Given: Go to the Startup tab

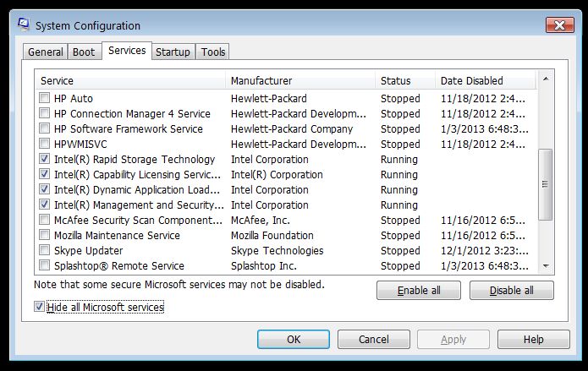Looking at the screenshot, I should click(173, 52).
